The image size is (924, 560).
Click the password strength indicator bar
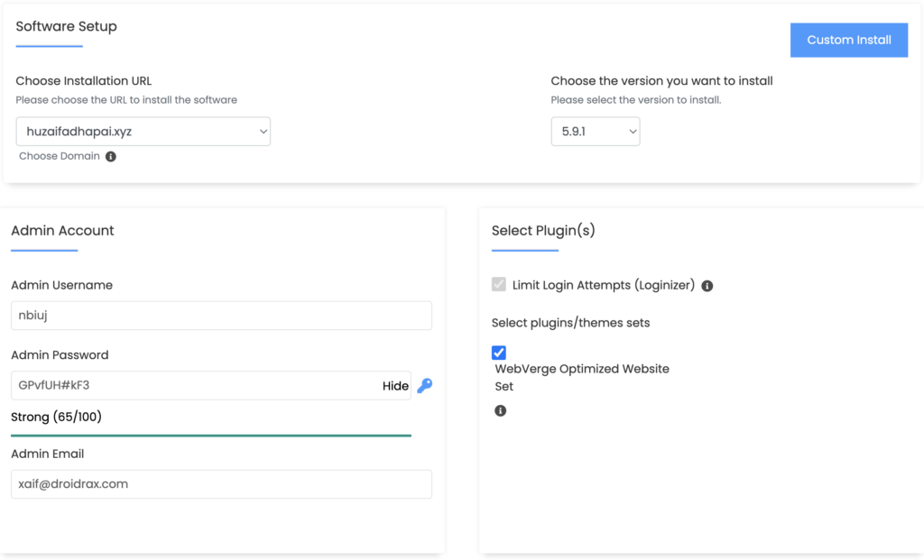tap(210, 436)
